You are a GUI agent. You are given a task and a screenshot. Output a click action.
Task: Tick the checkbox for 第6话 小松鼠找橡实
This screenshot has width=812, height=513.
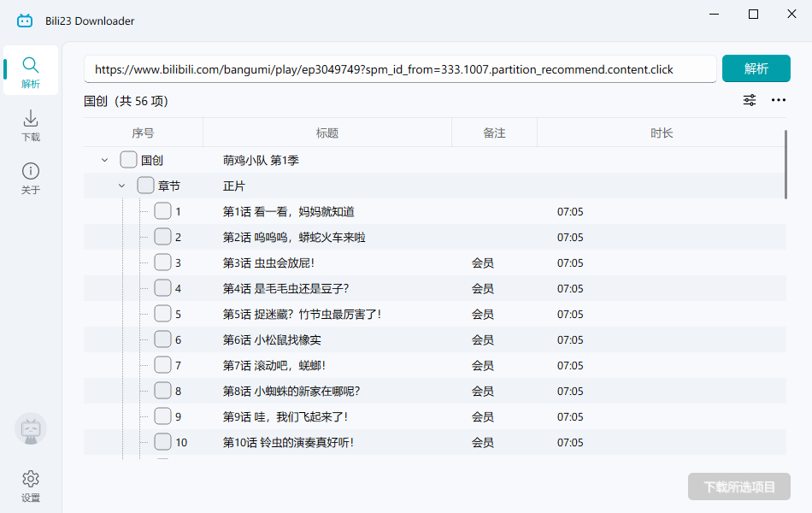(x=162, y=339)
